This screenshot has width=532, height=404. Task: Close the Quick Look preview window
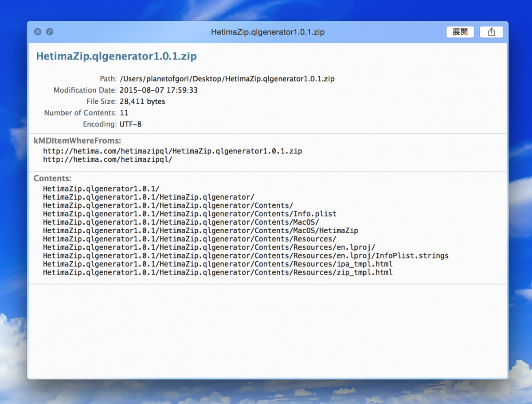(38, 32)
